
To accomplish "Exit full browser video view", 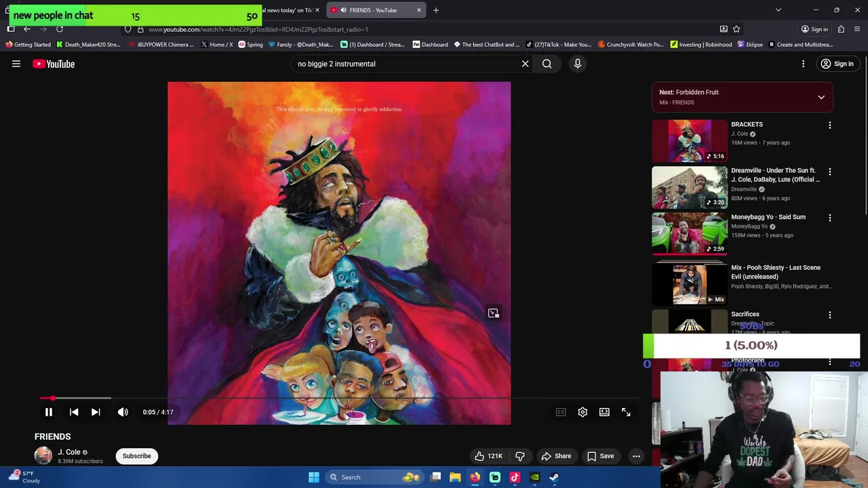I will pos(626,412).
